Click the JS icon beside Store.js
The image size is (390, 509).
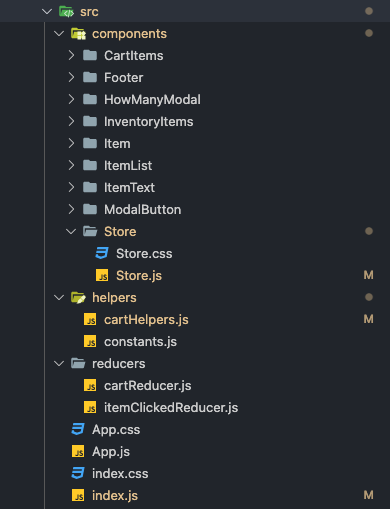click(x=102, y=275)
